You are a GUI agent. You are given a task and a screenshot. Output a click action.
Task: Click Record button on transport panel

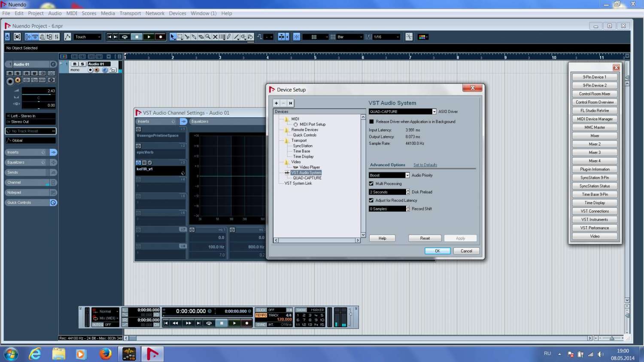click(x=246, y=323)
